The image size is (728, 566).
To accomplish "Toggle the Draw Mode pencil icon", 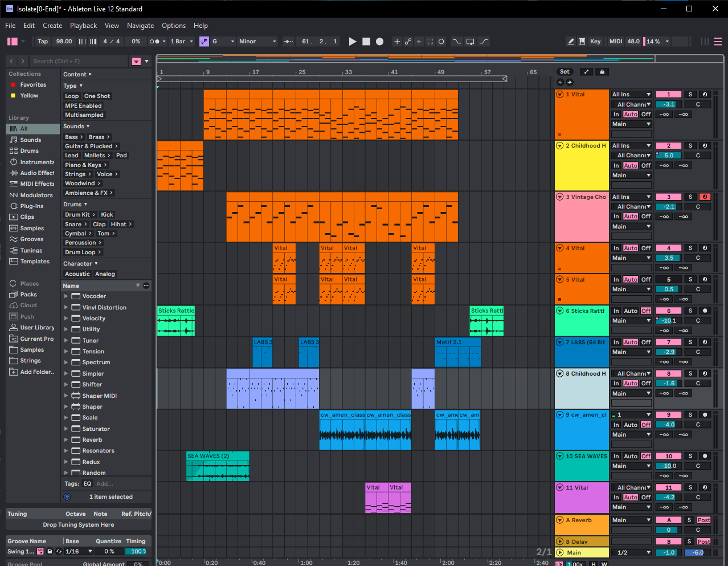I will 571,42.
